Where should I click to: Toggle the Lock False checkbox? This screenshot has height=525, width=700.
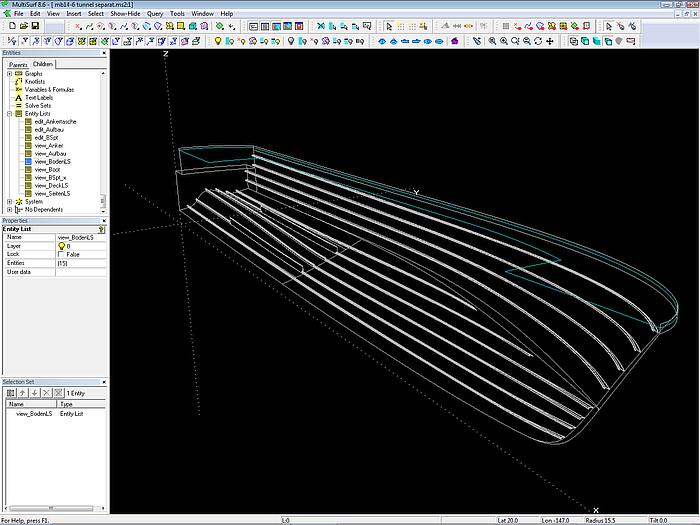pos(61,254)
